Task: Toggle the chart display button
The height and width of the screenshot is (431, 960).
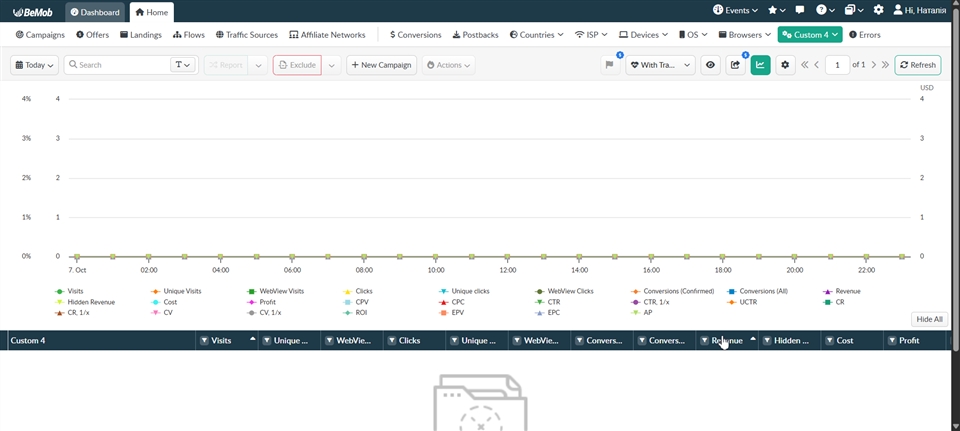Action: coord(760,65)
